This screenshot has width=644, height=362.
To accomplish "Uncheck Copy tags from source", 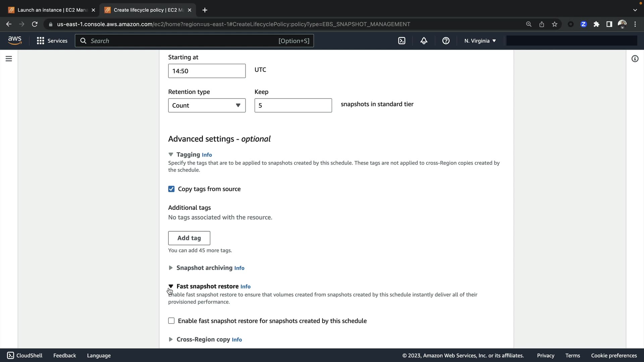I will [x=171, y=189].
